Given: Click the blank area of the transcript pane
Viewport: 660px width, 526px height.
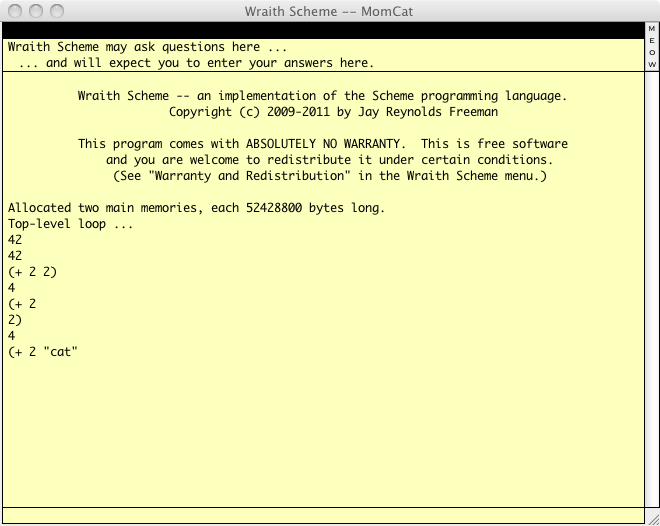Looking at the screenshot, I should pos(322,430).
